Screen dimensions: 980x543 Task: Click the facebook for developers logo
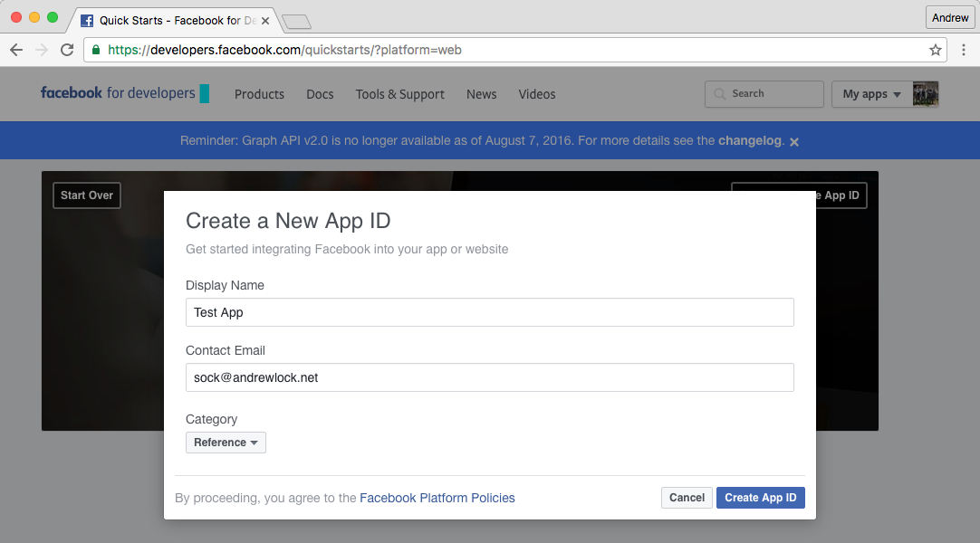124,93
